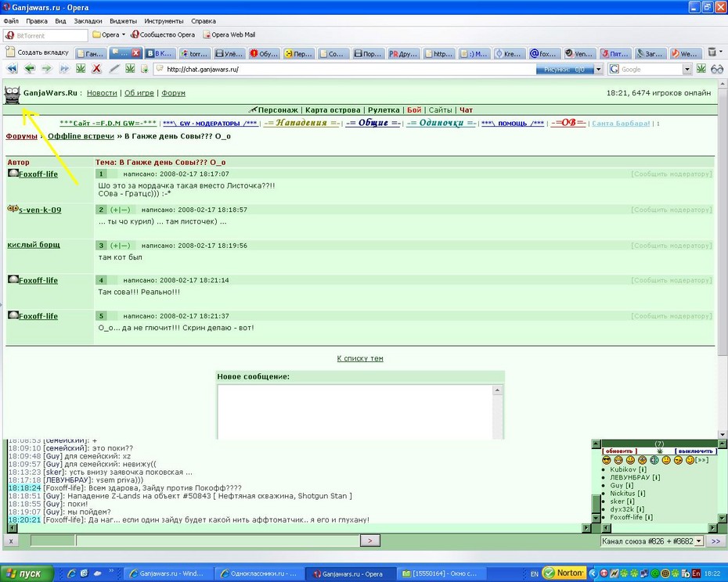Click the fast-forward navigation icon
The image size is (728, 582).
pos(64,69)
